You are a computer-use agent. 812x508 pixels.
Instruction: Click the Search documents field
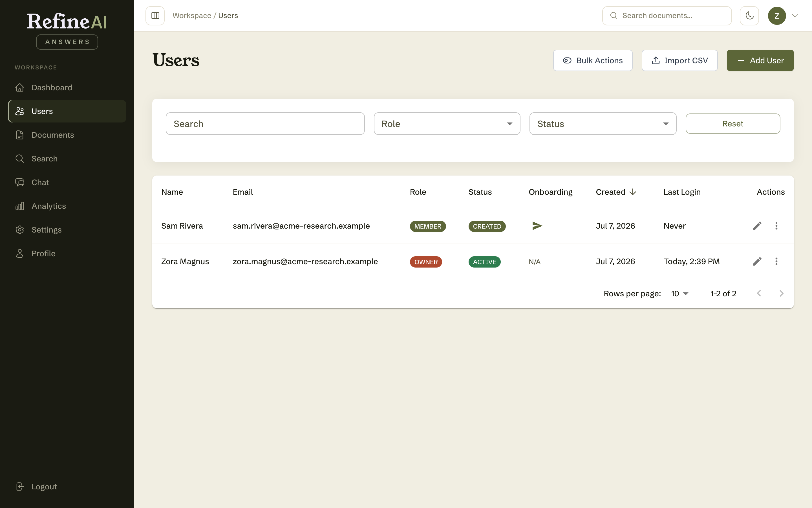(667, 16)
